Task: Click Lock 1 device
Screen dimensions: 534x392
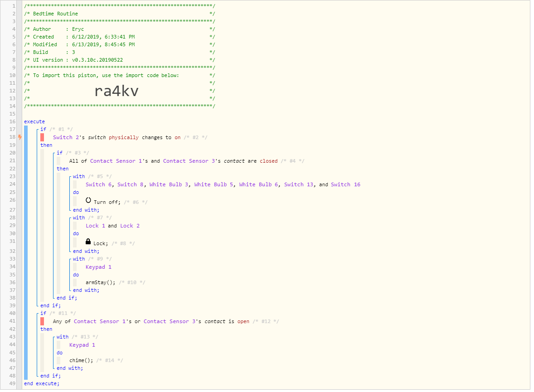Action: pyautogui.click(x=95, y=226)
